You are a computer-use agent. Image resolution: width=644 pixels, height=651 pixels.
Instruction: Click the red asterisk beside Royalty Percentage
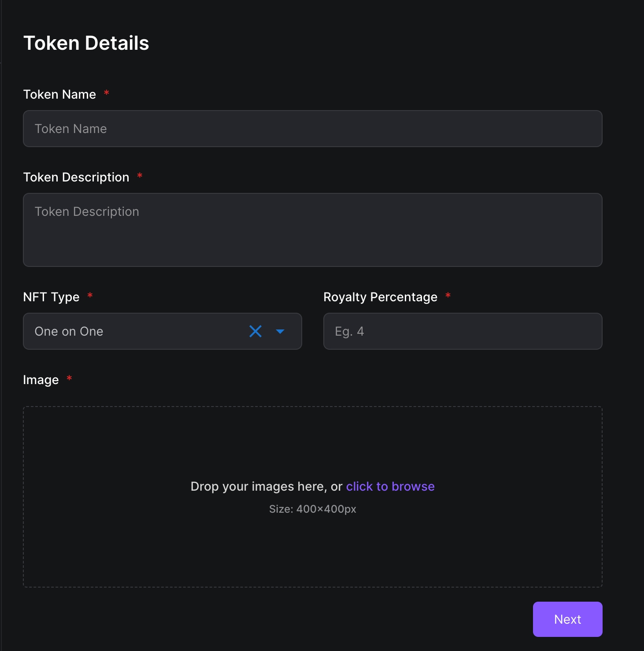(x=448, y=296)
